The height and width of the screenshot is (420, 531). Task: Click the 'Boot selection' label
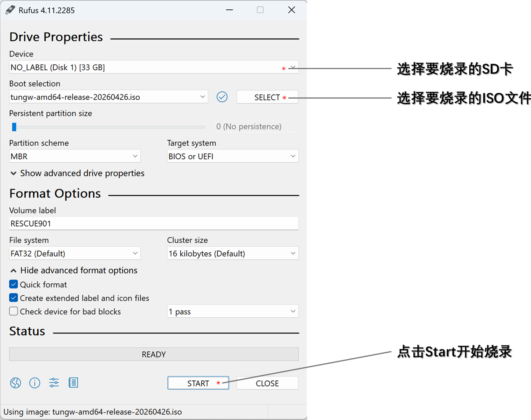tap(35, 84)
